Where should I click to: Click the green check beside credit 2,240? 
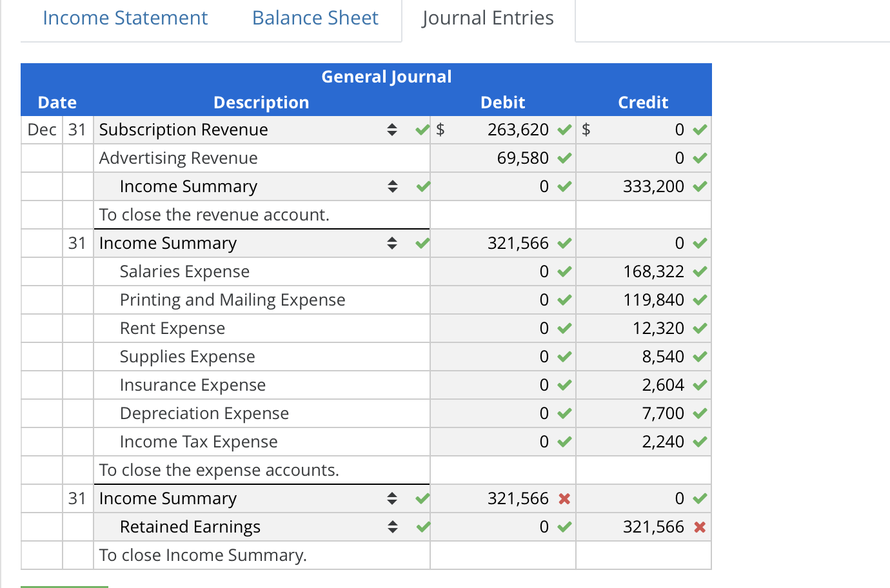click(700, 442)
